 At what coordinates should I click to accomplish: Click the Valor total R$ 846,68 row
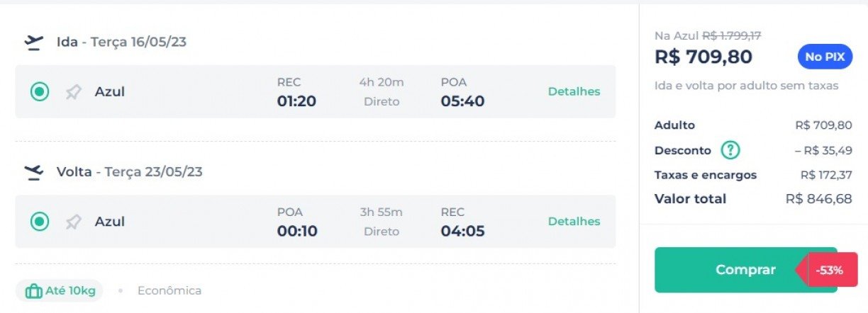pos(753,199)
